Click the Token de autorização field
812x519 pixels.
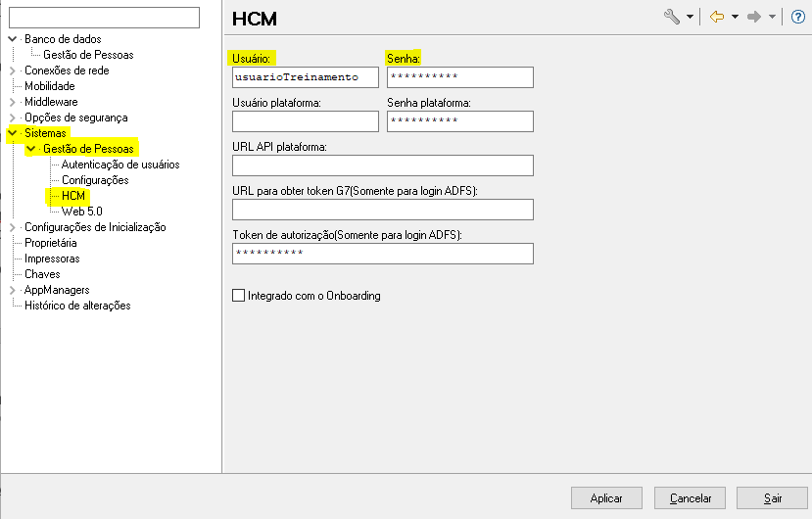pos(383,254)
